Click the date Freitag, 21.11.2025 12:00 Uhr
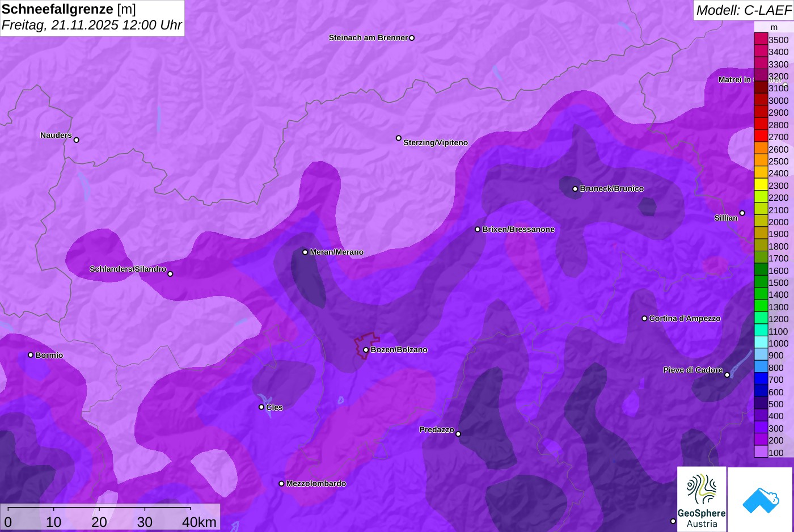Screen dimensions: 794x532 pyautogui.click(x=92, y=25)
